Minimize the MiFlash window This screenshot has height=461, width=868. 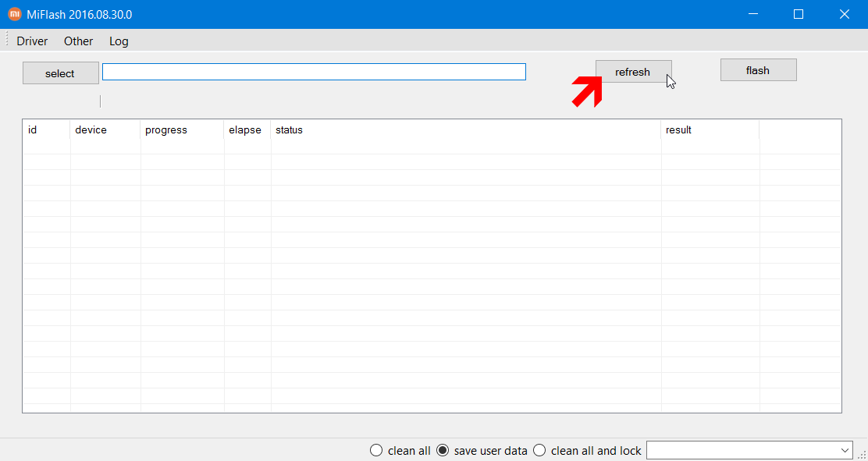(x=752, y=14)
